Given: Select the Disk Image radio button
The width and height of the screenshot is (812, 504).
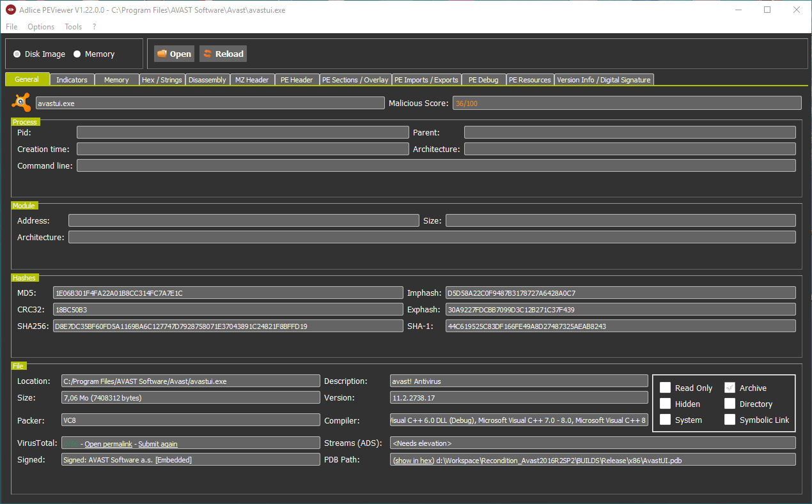Looking at the screenshot, I should tap(17, 54).
